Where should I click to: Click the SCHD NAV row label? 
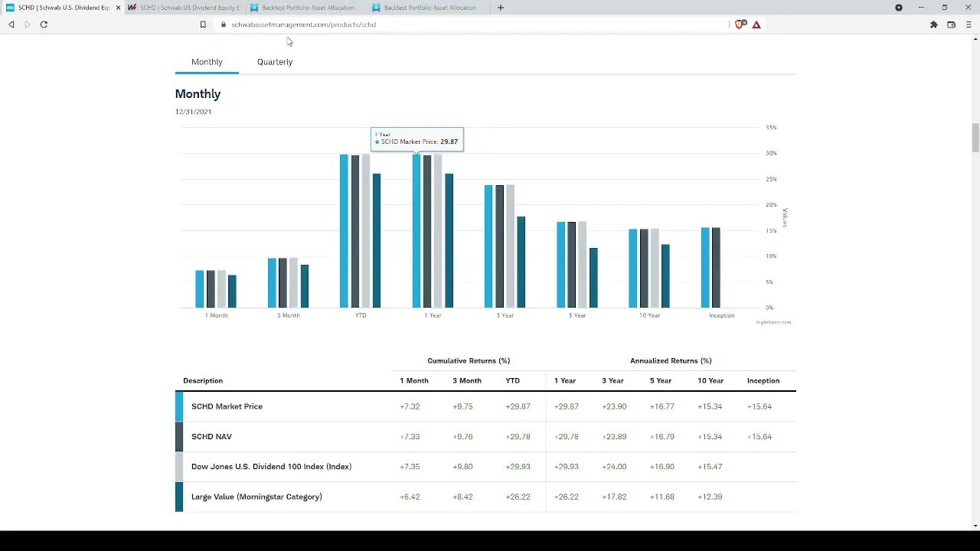pos(211,436)
